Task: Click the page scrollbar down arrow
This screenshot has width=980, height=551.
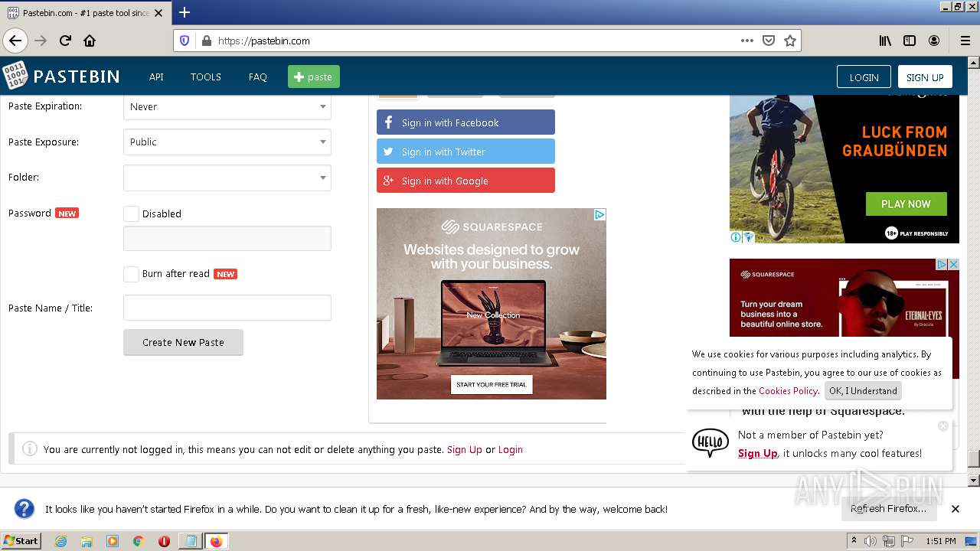Action: coord(973,480)
